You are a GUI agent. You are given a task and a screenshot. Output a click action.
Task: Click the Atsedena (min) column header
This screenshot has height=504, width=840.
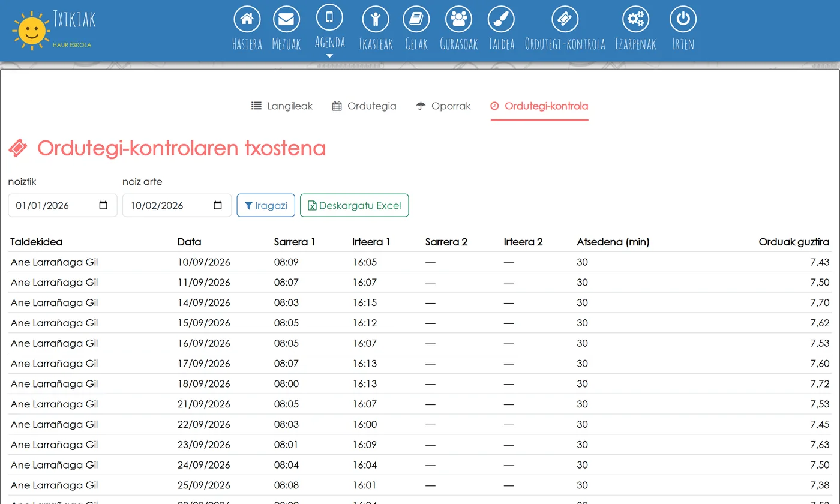[613, 242]
